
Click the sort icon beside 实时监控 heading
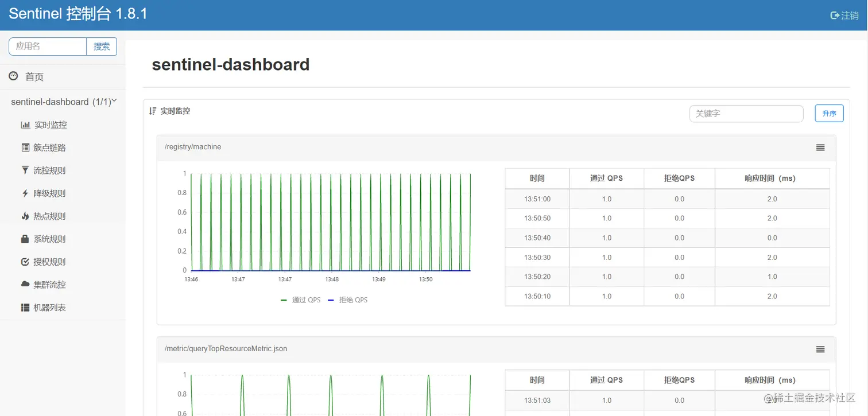click(153, 111)
